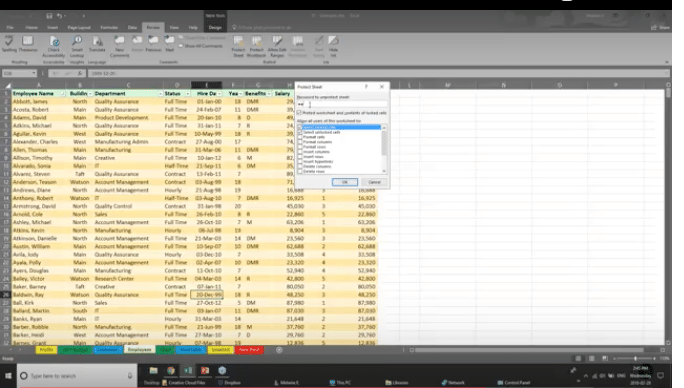Open PowerPoint from the taskbar
The height and width of the screenshot is (388, 684).
pyautogui.click(x=205, y=371)
